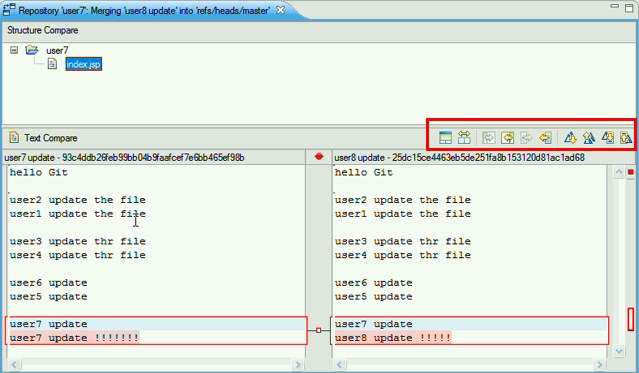Click red conflict marker in overview ruler
The width and height of the screenshot is (639, 373).
point(631,319)
